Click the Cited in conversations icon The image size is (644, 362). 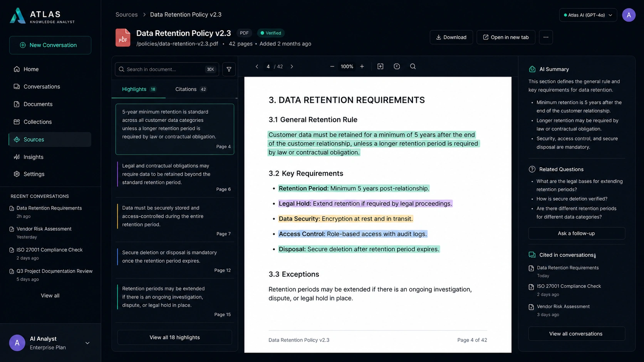(532, 255)
